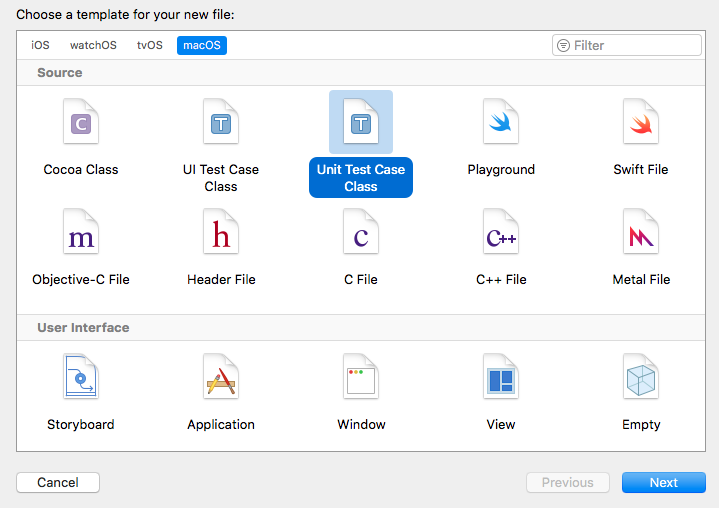Screen dimensions: 719x508
Task: Pick the Playground template icon
Action: click(501, 121)
